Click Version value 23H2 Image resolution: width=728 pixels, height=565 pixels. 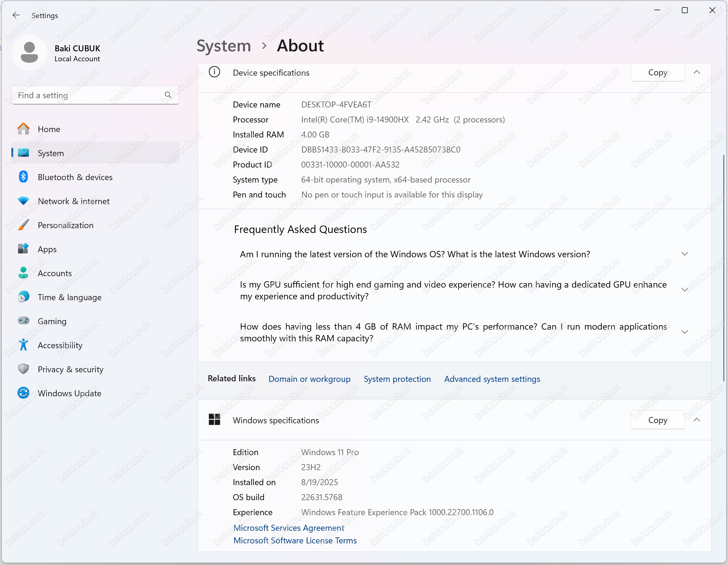(311, 467)
